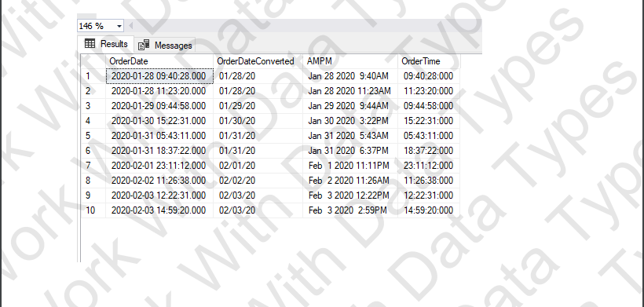Screen dimensions: 644x307
Task: Select the AMPM column header
Action: pos(350,61)
